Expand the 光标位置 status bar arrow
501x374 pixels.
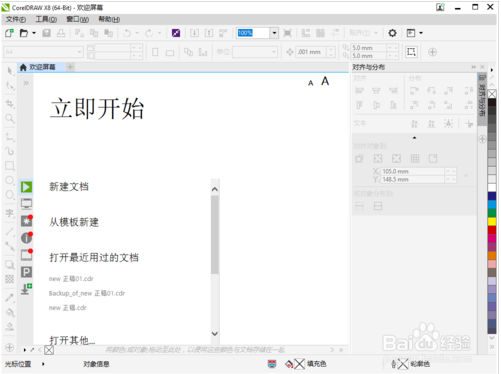pyautogui.click(x=43, y=364)
